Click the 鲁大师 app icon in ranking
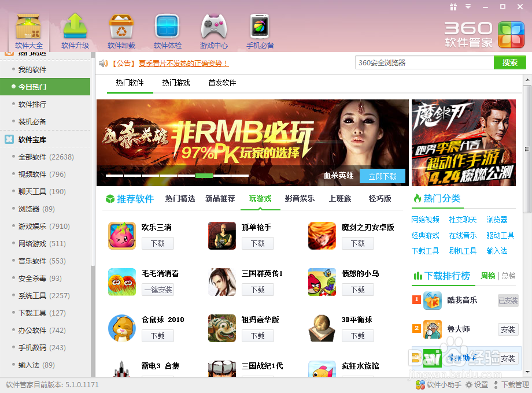 pos(433,329)
